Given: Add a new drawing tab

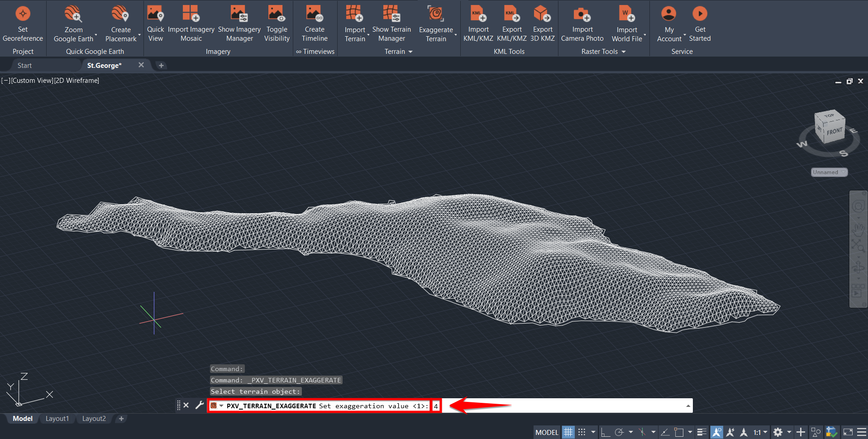Looking at the screenshot, I should (x=161, y=66).
